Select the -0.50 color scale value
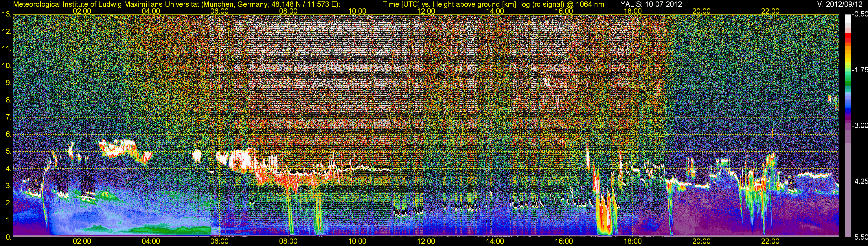Screen dimensions: 868x246 click(860, 14)
